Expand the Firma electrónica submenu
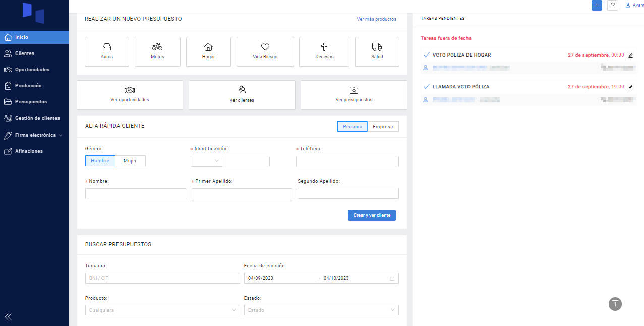 [34, 135]
